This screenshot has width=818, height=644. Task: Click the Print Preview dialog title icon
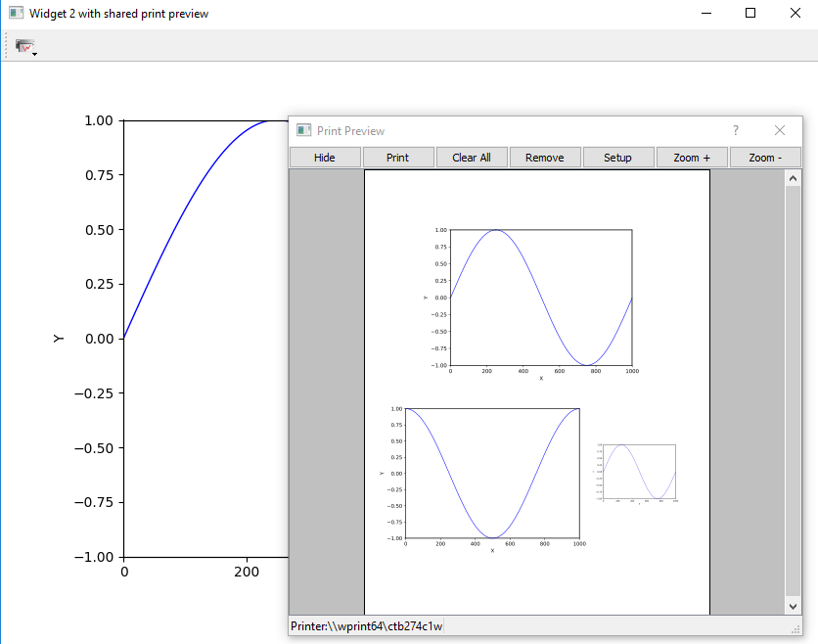tap(303, 130)
